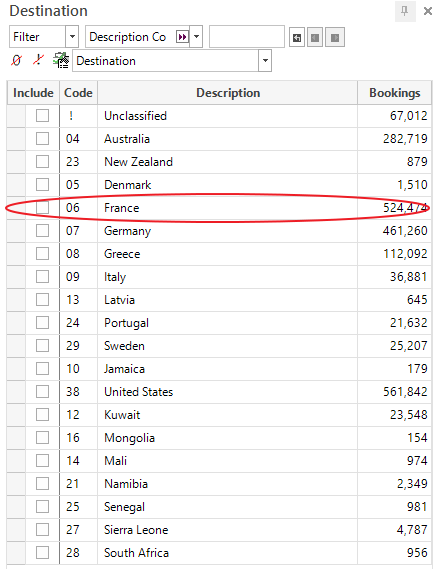Click the pin icon in Destination panel header

[405, 11]
